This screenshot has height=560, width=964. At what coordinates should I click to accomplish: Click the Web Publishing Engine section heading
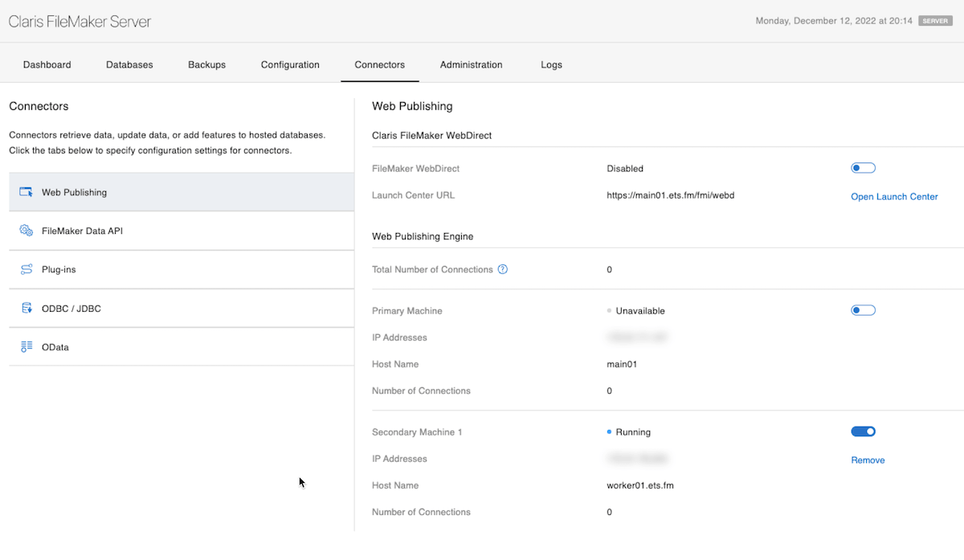click(423, 236)
